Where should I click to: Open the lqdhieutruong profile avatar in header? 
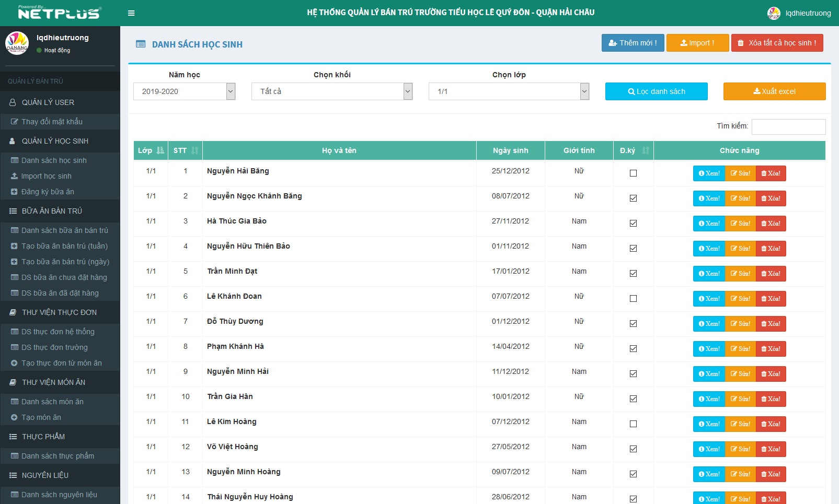click(x=774, y=13)
